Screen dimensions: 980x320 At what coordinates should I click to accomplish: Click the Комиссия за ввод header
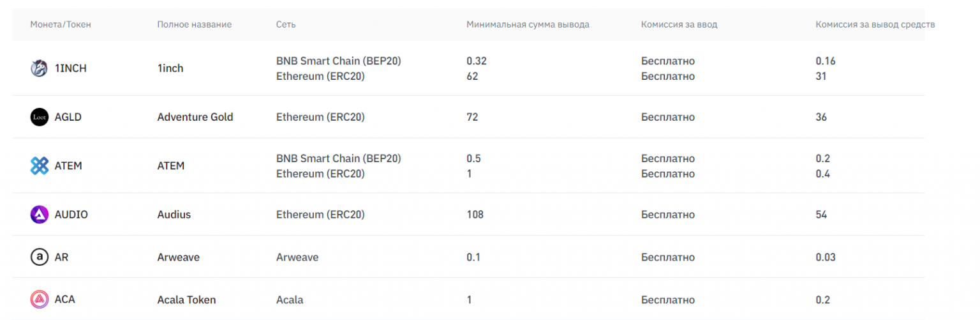tap(679, 25)
